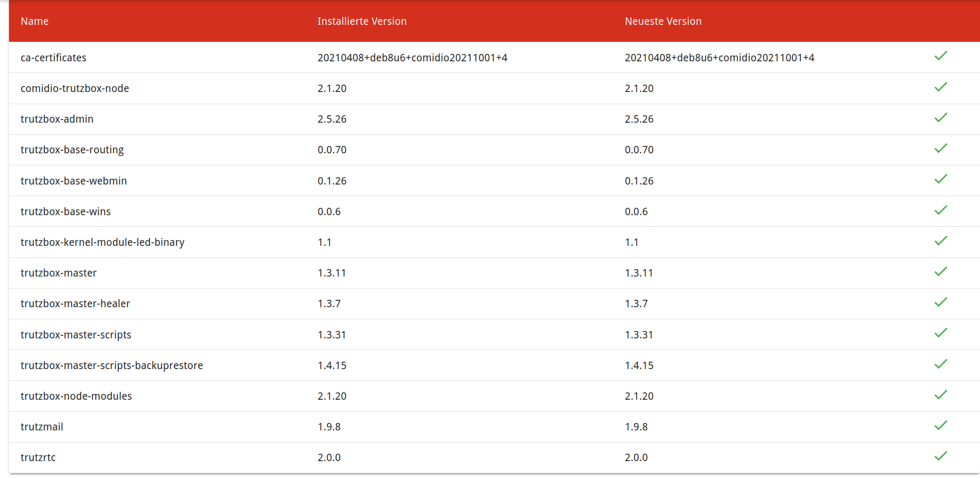Click the trutzbox-master-healer package name
This screenshot has width=980, height=478.
tap(76, 304)
